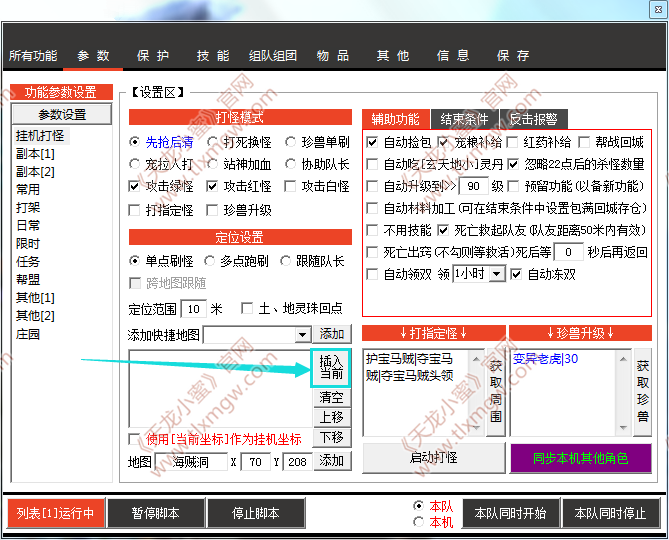Viewport: 669px width, 540px height.
Task: Switch to the 保护 tab
Action: (153, 55)
